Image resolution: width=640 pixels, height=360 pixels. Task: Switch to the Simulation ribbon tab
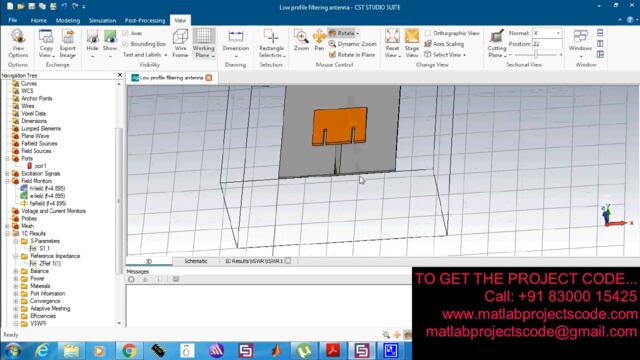102,20
